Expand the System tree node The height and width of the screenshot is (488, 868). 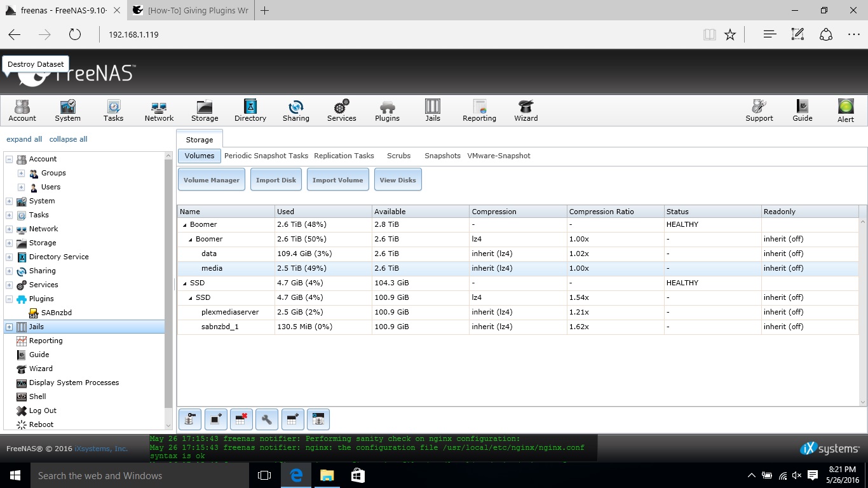click(x=9, y=201)
